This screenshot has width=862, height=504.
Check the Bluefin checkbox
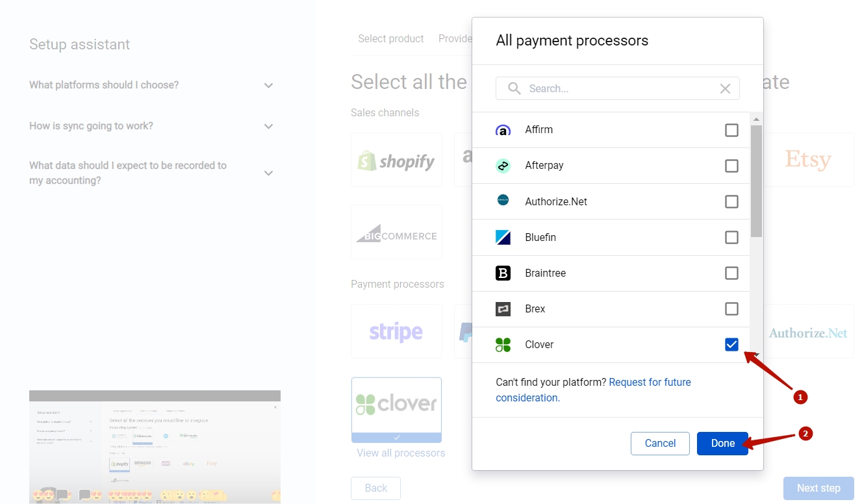click(x=732, y=237)
